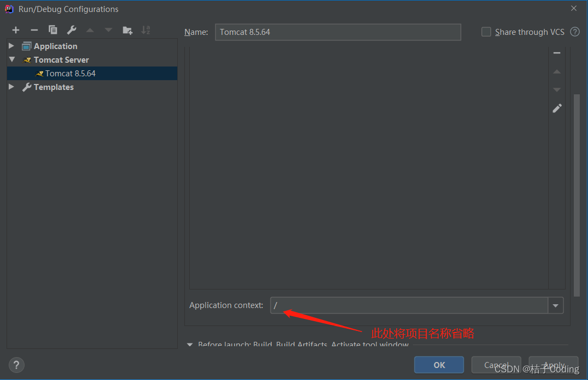Move configuration down in the left toolbar
The image size is (588, 380).
pos(109,30)
